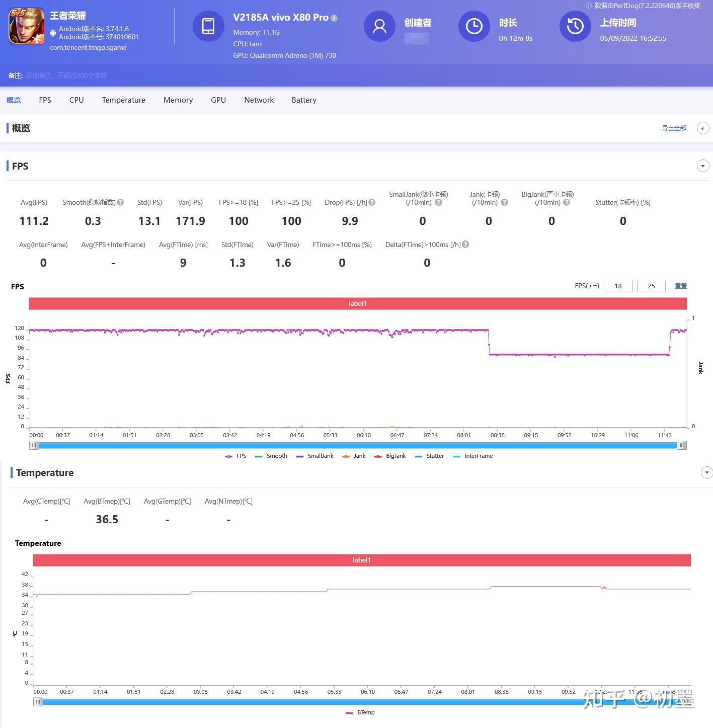
Task: Click FPS threshold input showing 18
Action: click(618, 286)
